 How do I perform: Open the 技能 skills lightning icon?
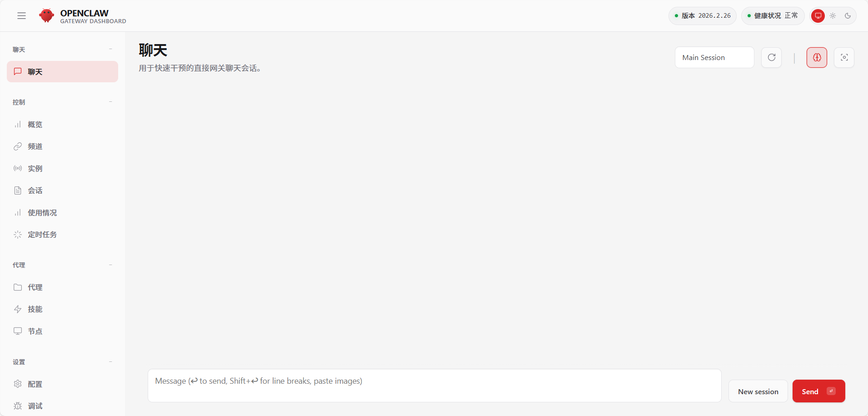coord(18,309)
